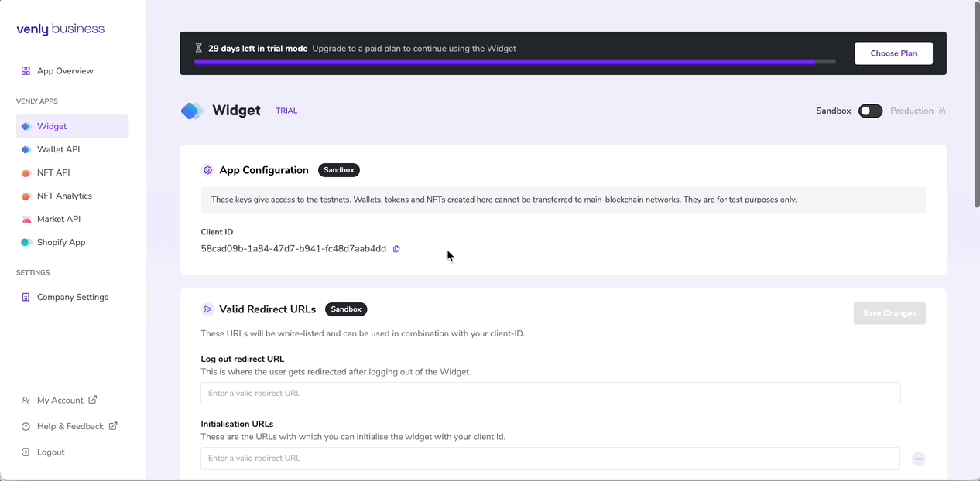Click the Valid Redirect URLs arrow icon
The image size is (980, 481).
(207, 309)
